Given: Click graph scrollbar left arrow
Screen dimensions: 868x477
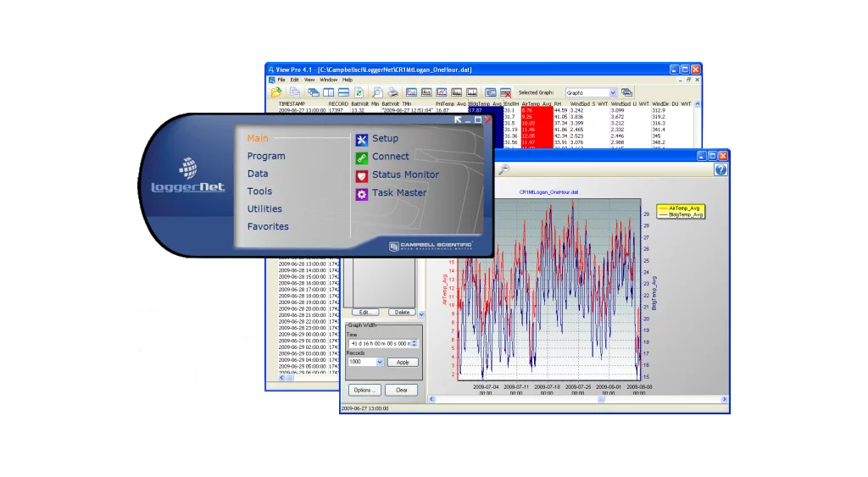Looking at the screenshot, I should [x=431, y=399].
